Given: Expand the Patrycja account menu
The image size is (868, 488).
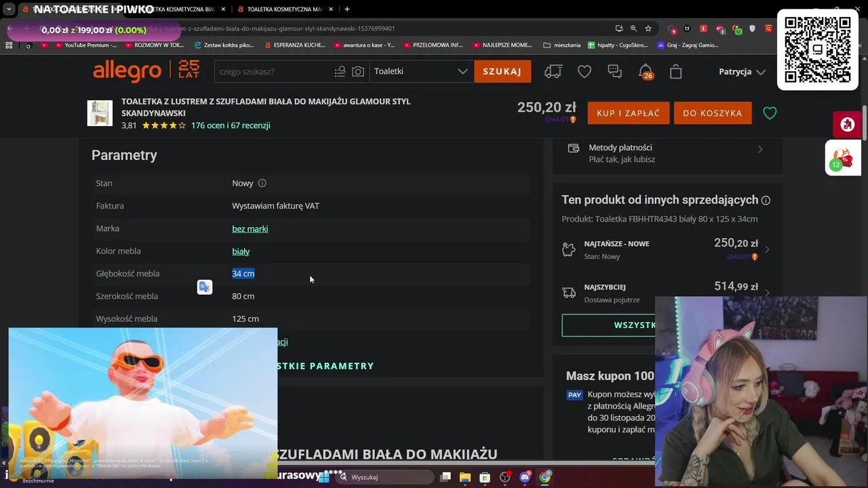Looking at the screenshot, I should click(x=742, y=71).
